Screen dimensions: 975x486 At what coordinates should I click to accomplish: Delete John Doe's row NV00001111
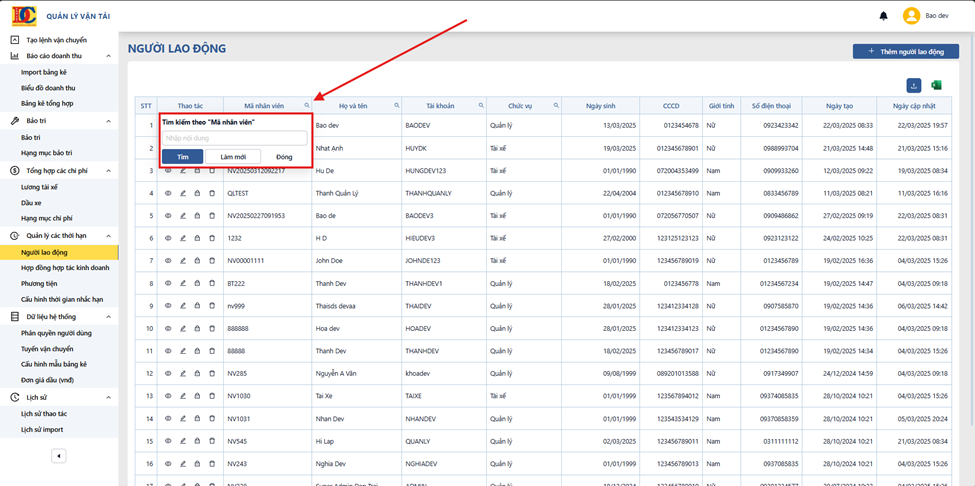(211, 260)
